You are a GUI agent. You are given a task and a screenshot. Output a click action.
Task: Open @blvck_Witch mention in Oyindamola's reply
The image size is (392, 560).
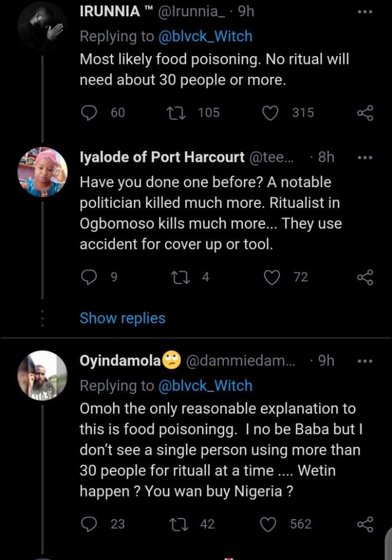click(x=205, y=386)
